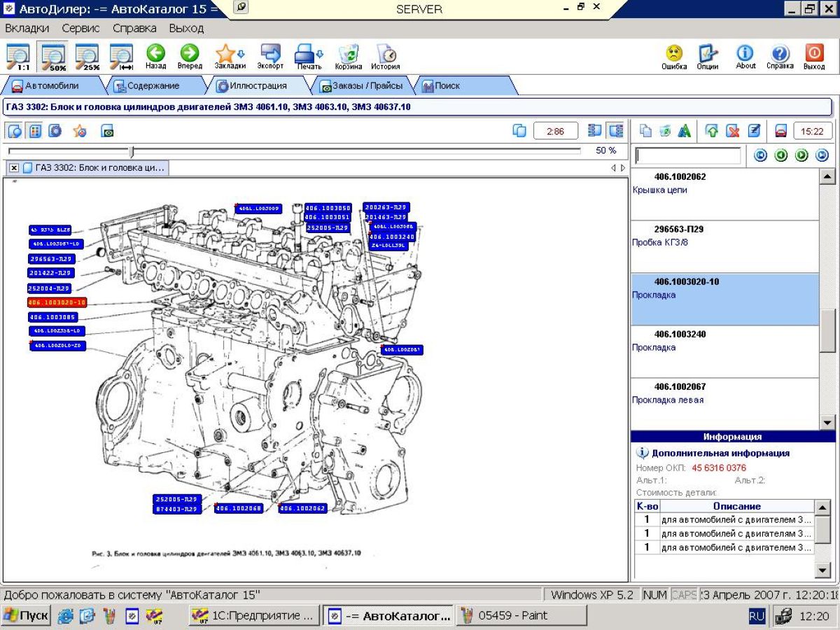This screenshot has height=630, width=840.
Task: Select the 25% zoom button
Action: (87, 57)
